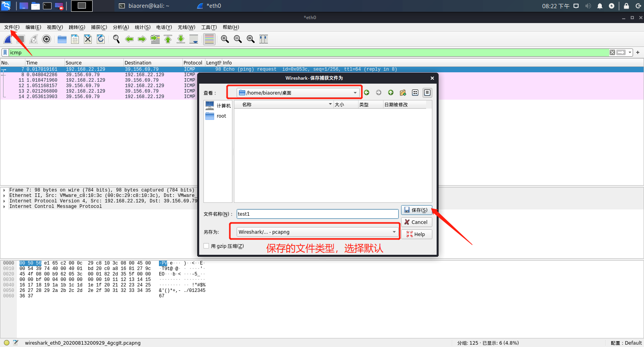The image size is (644, 347).
Task: Edit capture file properties status icon
Action: click(16, 343)
